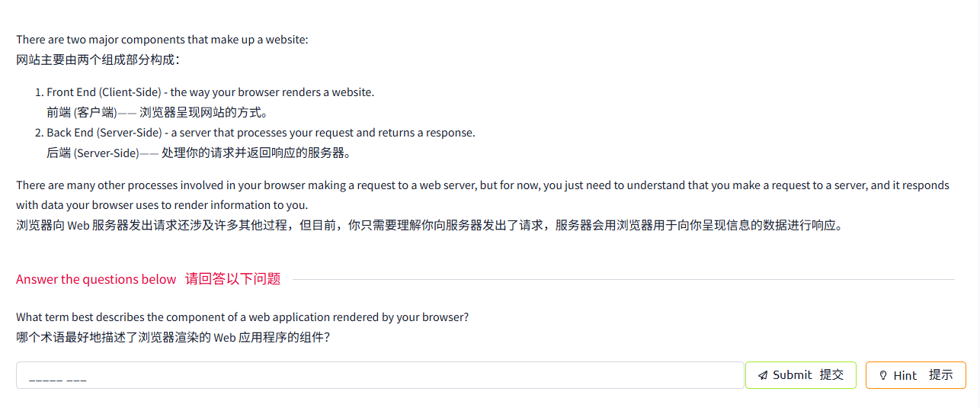Click the '提交' label on Submit button
Viewport: 980px width, 408px height.
pos(831,375)
